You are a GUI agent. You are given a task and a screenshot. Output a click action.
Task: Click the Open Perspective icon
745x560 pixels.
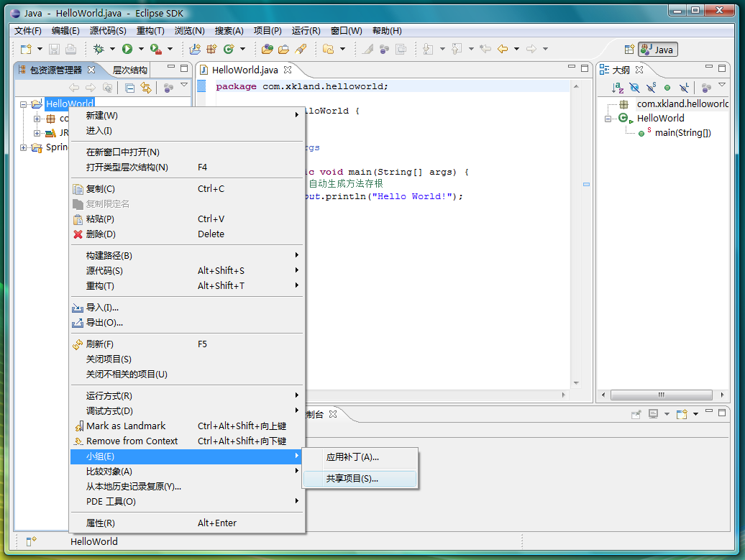[x=629, y=50]
